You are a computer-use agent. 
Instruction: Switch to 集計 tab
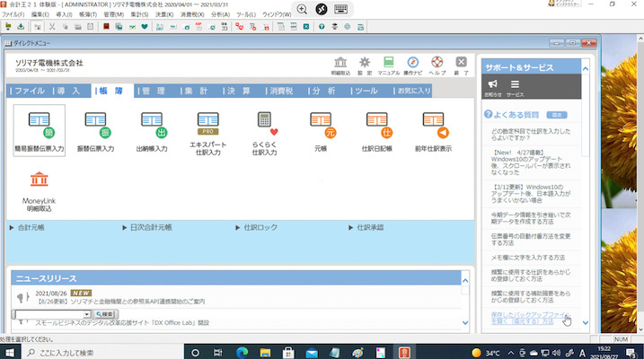coord(197,91)
